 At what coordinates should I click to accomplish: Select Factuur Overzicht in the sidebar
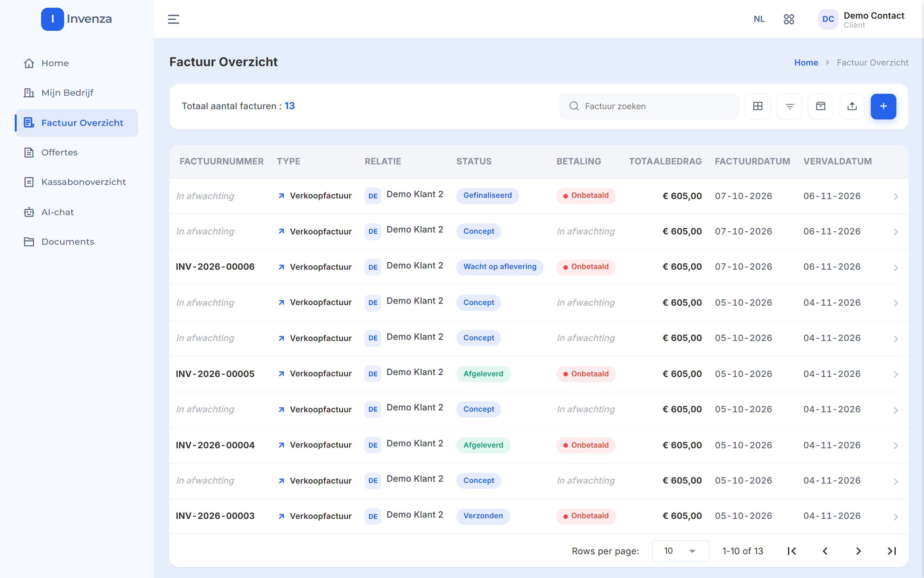[x=76, y=123]
